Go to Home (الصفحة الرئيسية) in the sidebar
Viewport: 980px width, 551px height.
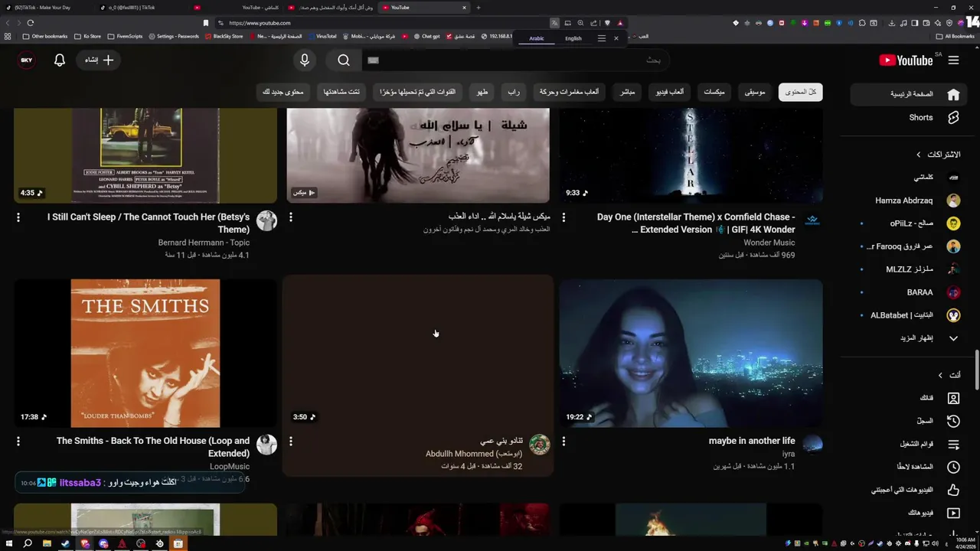[x=910, y=94]
